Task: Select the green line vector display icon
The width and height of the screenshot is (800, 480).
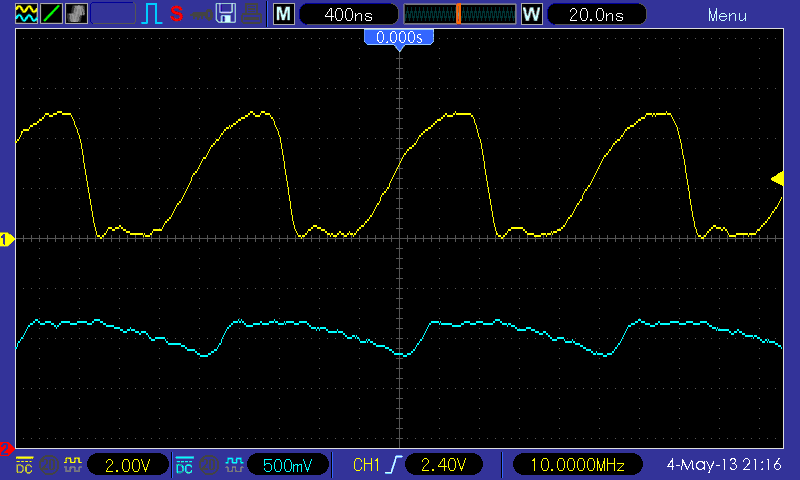Action: pos(52,14)
